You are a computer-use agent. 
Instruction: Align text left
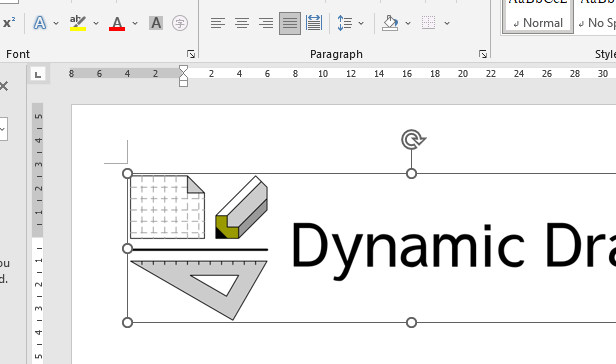[218, 23]
